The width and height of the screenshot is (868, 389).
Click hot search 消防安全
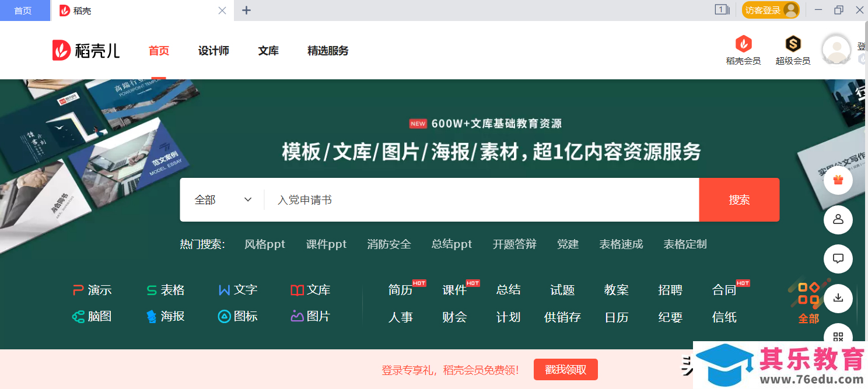tap(389, 244)
